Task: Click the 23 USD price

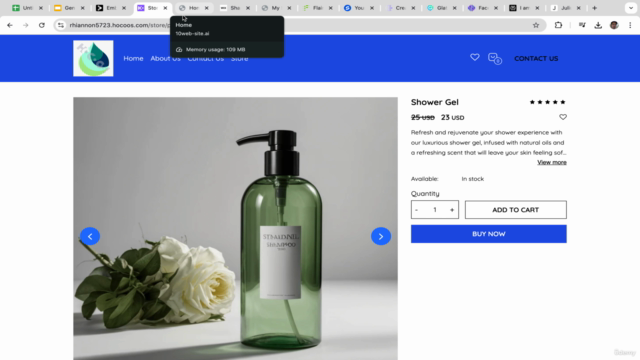Action: pos(452,118)
